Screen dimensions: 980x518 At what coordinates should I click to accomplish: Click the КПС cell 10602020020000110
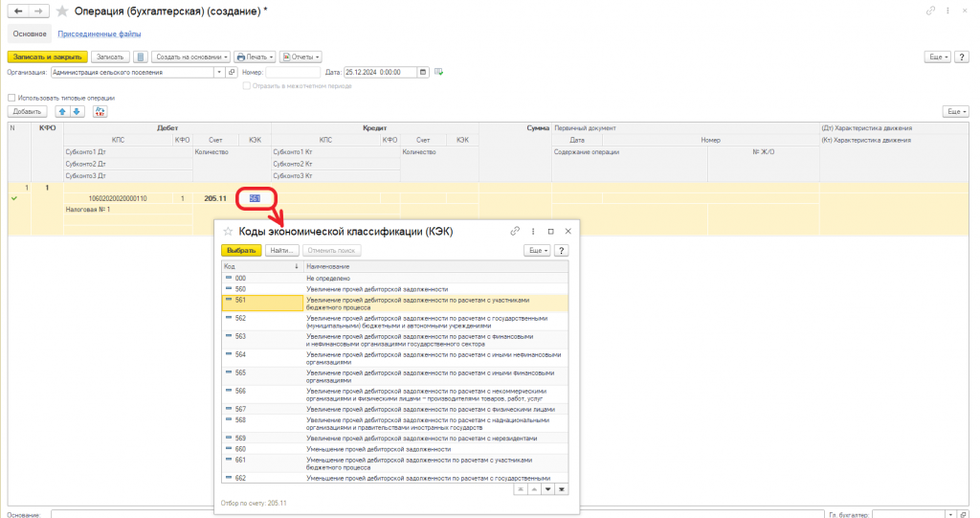pyautogui.click(x=118, y=198)
